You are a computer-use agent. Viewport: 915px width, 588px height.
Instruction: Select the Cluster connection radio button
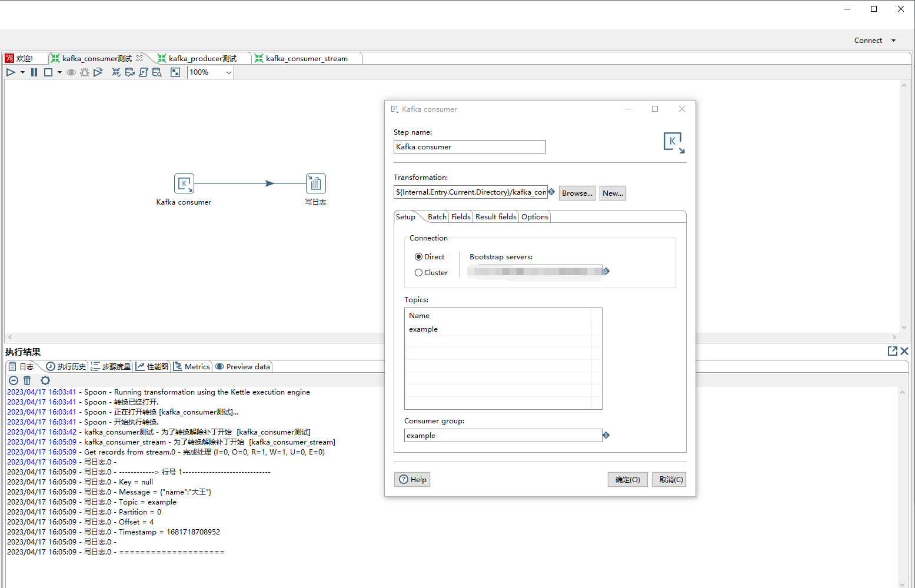click(x=418, y=272)
